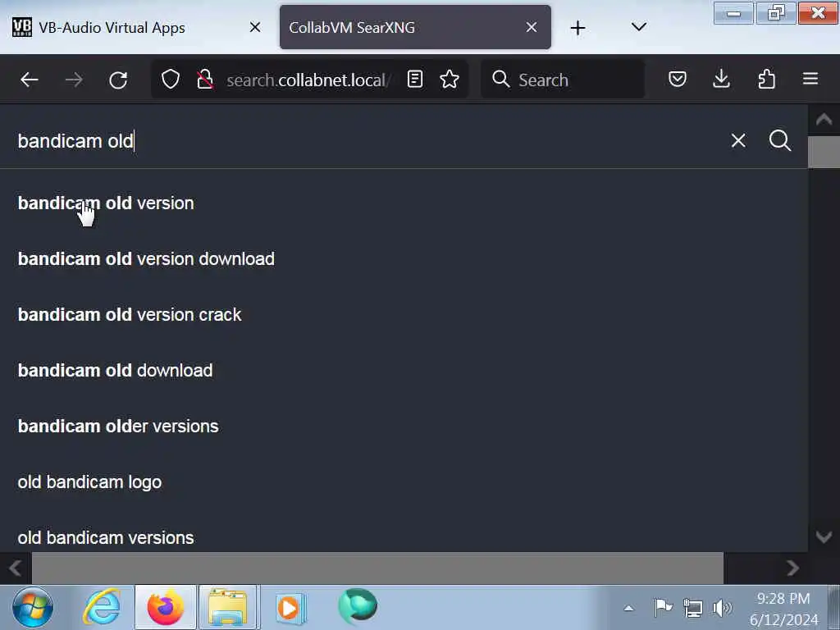This screenshot has height=630, width=840.
Task: Click the vertical scrollbar up arrow
Action: click(824, 119)
